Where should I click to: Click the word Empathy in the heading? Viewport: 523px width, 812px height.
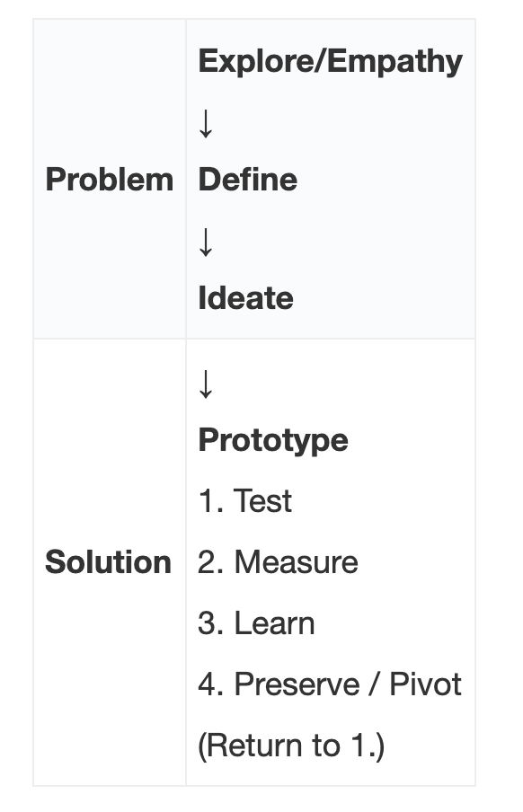pyautogui.click(x=394, y=62)
